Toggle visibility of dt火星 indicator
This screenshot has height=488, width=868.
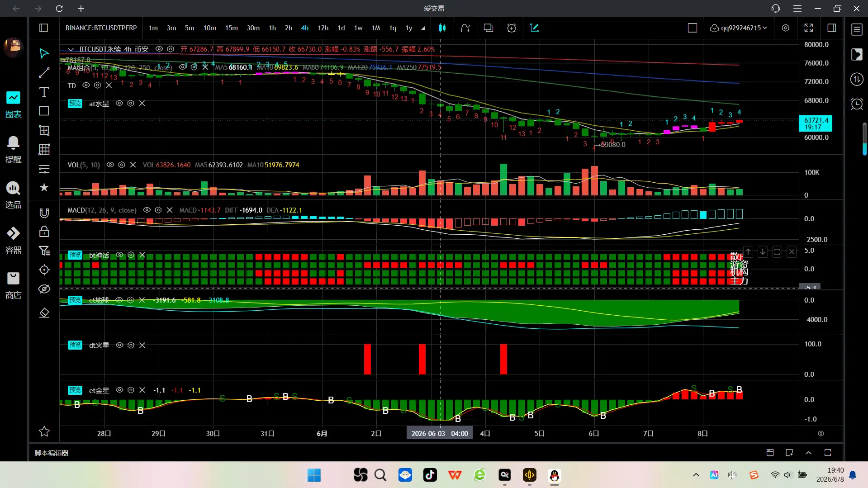119,345
